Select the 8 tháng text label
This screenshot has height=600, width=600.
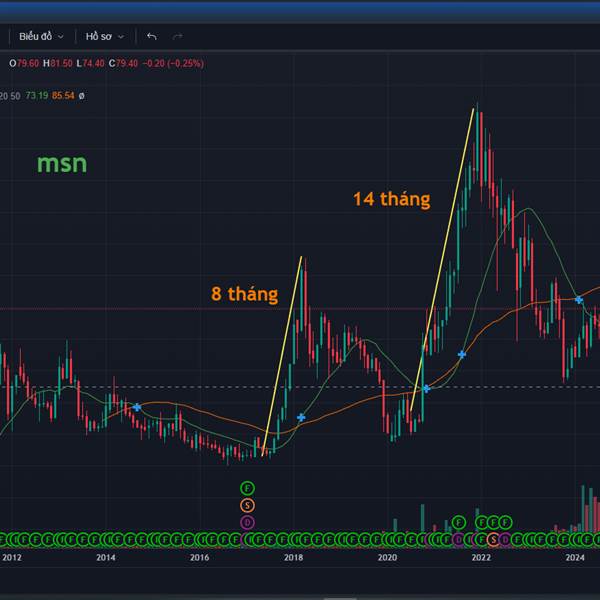point(245,294)
